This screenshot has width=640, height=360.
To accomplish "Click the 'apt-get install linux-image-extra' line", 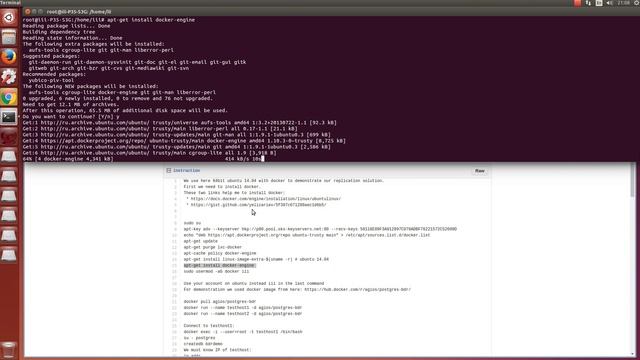I will [x=256, y=260].
